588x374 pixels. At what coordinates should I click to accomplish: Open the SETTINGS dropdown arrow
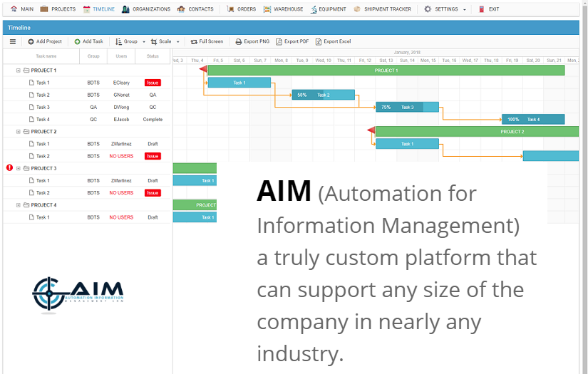[465, 9]
